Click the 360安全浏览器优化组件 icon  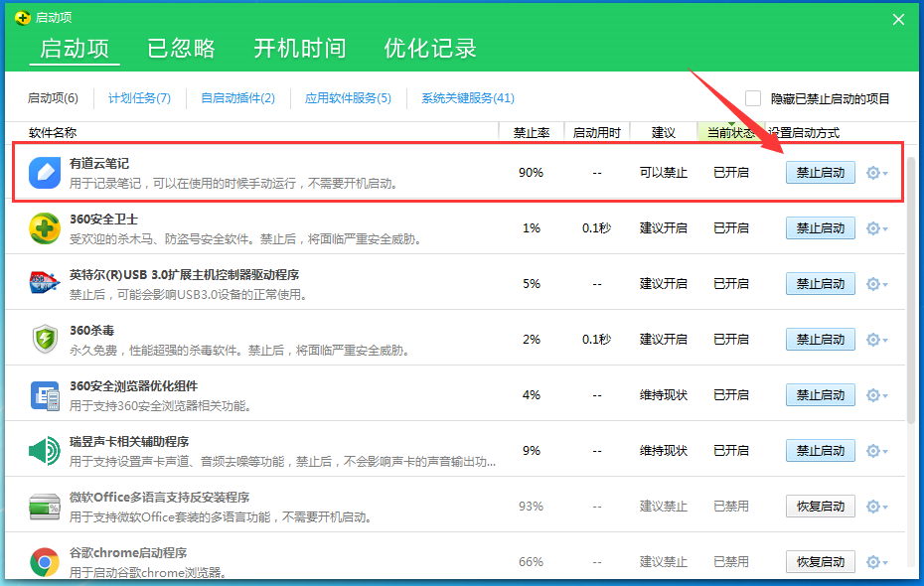pyautogui.click(x=44, y=394)
